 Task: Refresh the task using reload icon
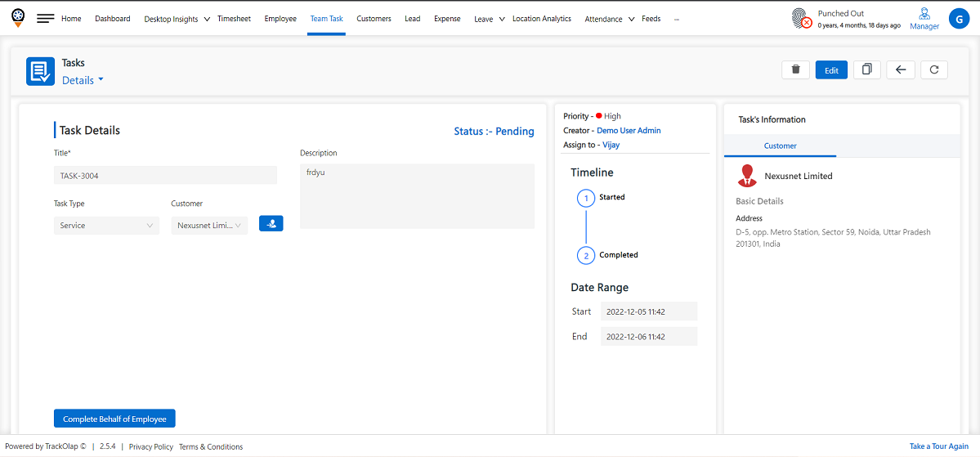pyautogui.click(x=933, y=69)
